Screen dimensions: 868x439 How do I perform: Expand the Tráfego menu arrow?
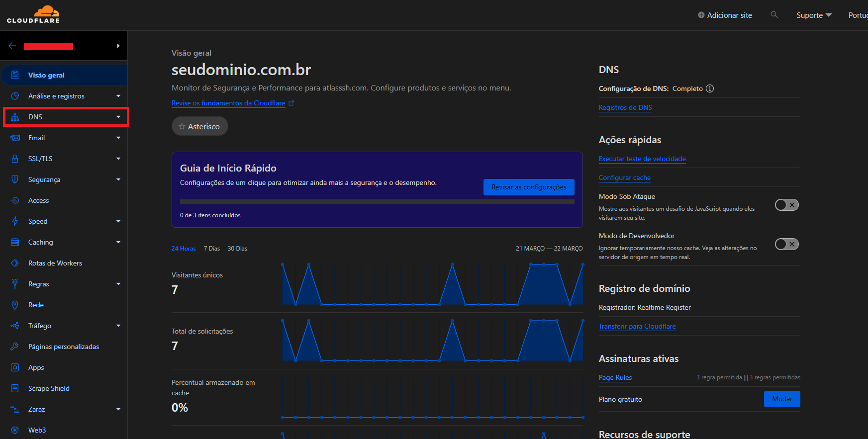coord(118,326)
